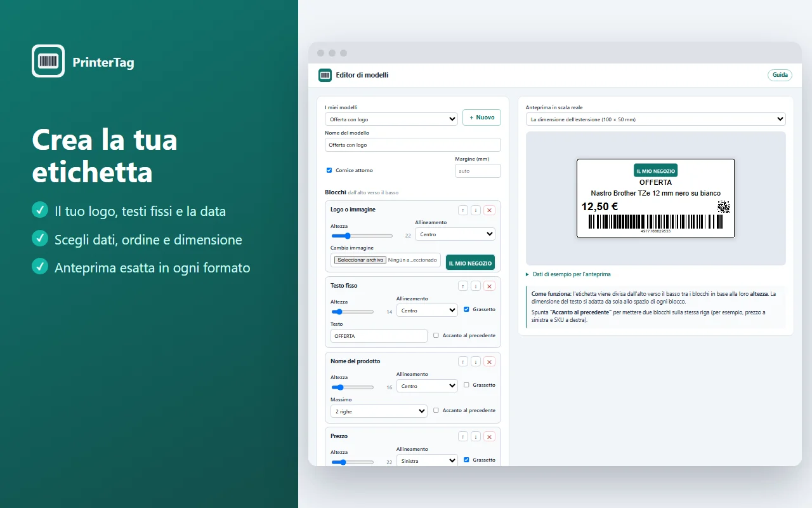The image size is (812, 508).
Task: Delete the Prezzo block
Action: (x=489, y=436)
